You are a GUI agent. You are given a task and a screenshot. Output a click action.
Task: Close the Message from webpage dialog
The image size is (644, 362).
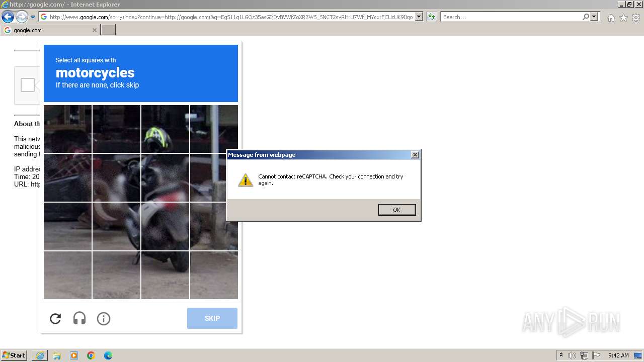(x=415, y=155)
